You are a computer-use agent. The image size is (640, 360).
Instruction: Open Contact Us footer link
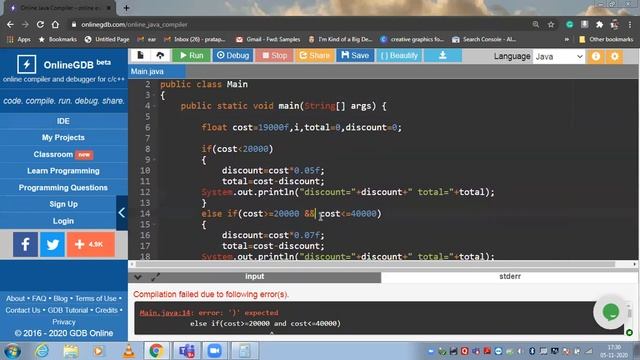[23, 310]
